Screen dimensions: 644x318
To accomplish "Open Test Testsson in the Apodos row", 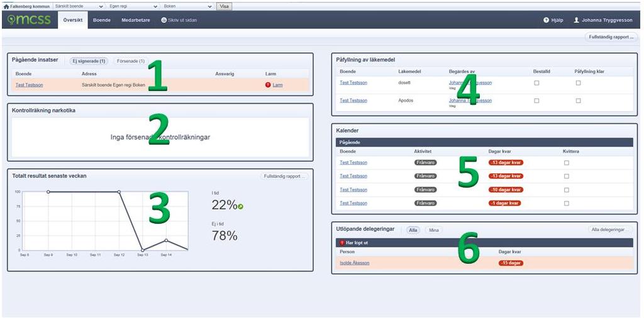I will click(x=353, y=101).
